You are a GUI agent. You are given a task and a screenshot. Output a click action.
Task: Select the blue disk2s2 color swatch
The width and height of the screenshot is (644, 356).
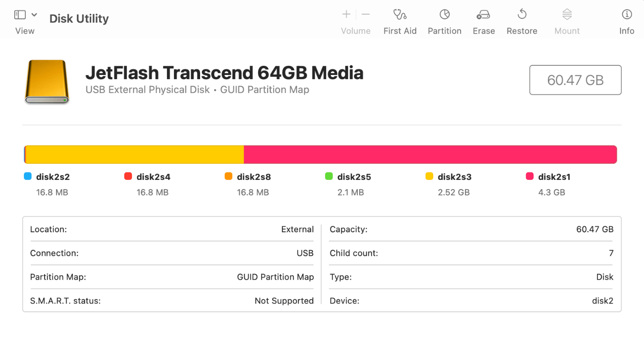point(28,176)
